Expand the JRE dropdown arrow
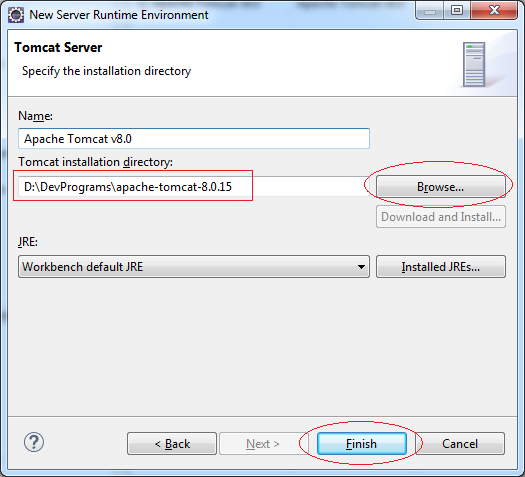The height and width of the screenshot is (477, 525). click(x=361, y=267)
